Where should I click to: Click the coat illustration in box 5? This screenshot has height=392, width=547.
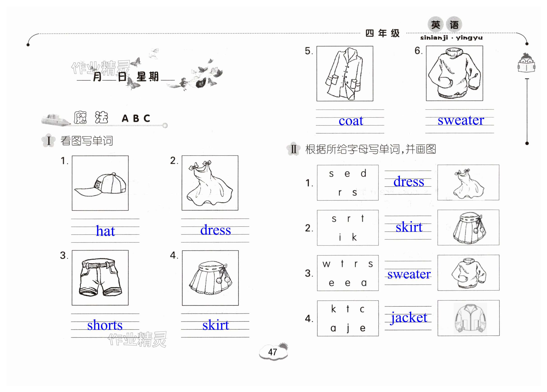345,73
